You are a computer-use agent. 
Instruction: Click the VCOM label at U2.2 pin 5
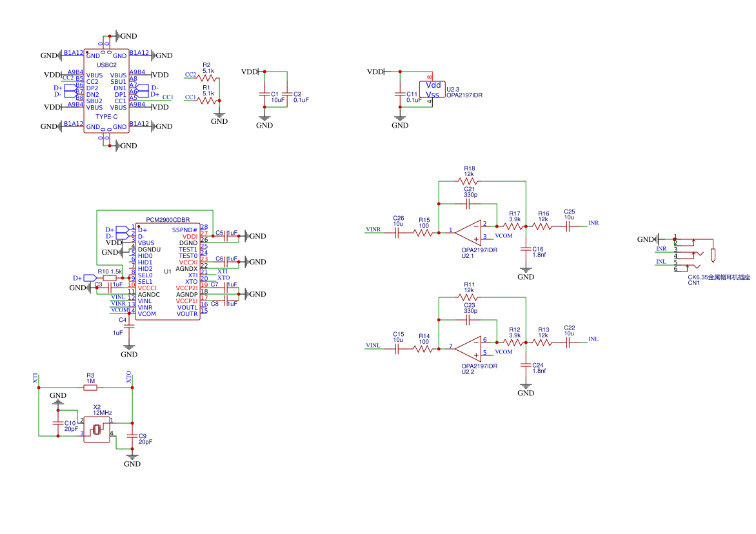click(x=504, y=352)
